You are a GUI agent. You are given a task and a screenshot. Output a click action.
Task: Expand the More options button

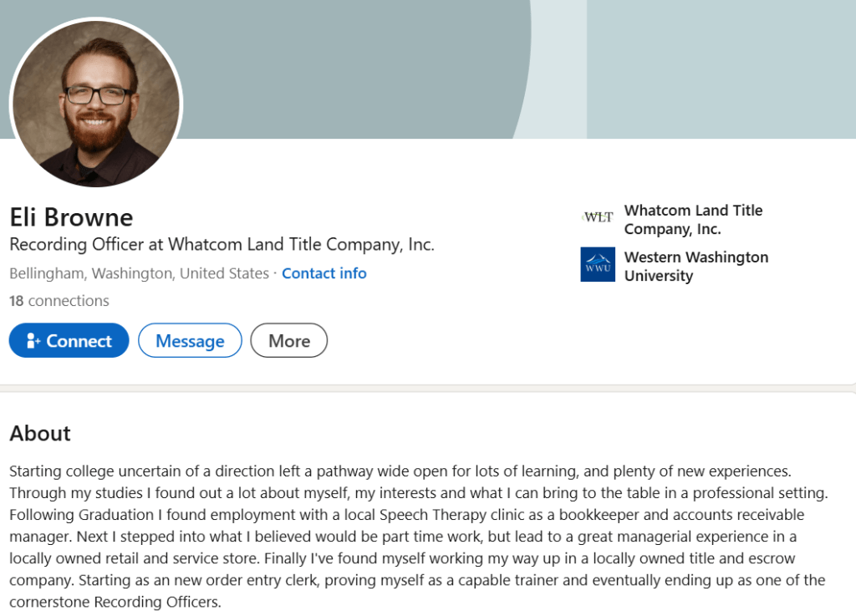(289, 341)
